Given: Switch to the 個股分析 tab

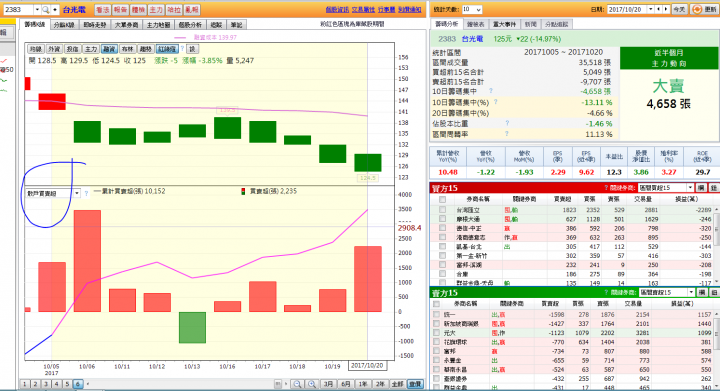Looking at the screenshot, I should [x=190, y=25].
